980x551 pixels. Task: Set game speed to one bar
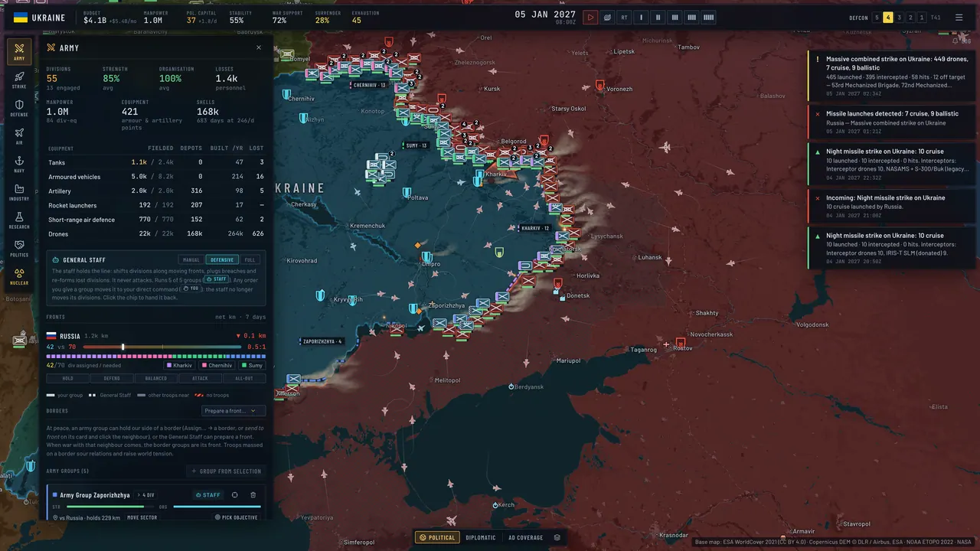pos(641,17)
